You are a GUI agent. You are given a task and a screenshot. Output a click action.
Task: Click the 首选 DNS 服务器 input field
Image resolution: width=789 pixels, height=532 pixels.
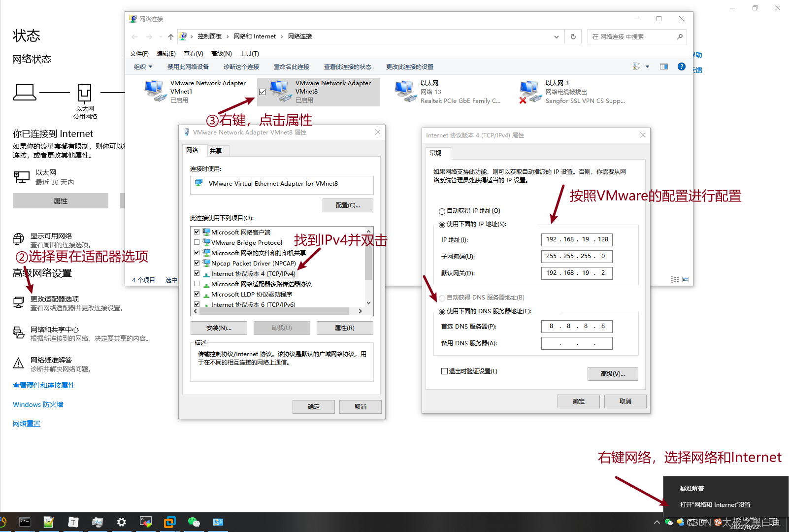577,326
